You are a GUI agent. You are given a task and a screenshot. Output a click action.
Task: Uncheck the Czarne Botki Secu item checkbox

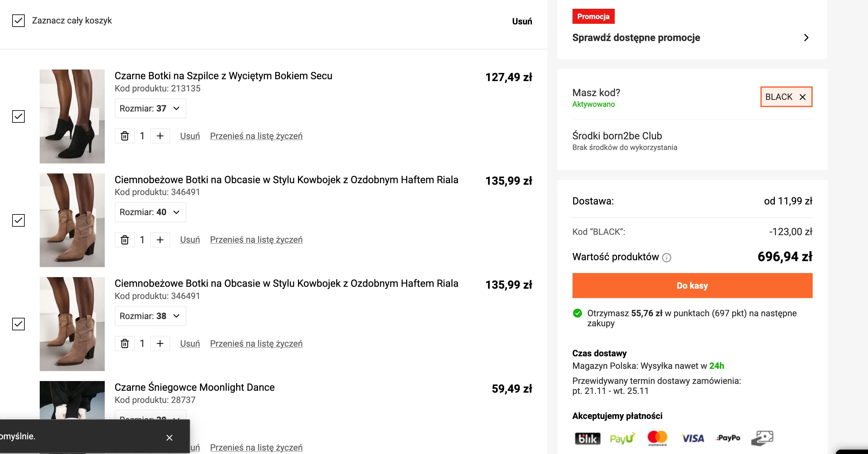coord(18,116)
